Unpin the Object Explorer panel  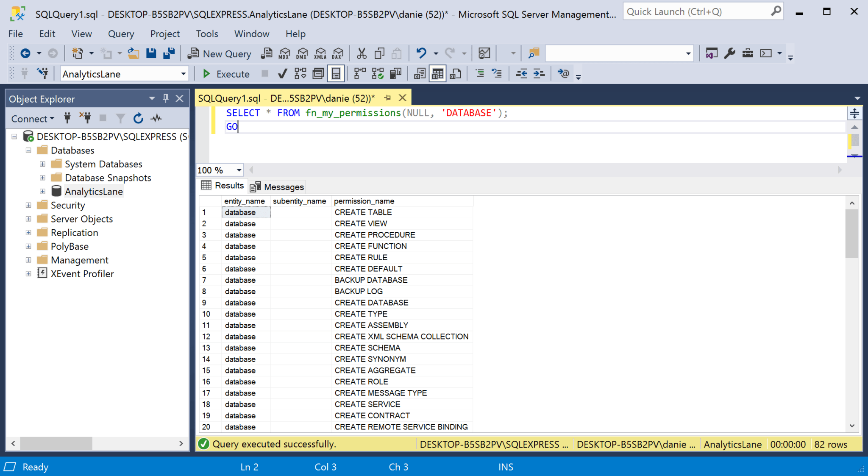[165, 98]
